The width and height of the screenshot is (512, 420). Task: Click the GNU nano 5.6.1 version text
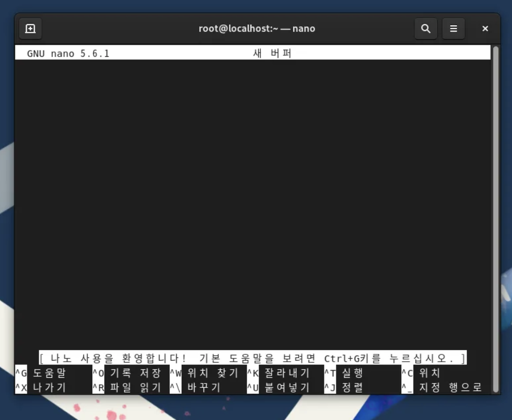pyautogui.click(x=68, y=53)
